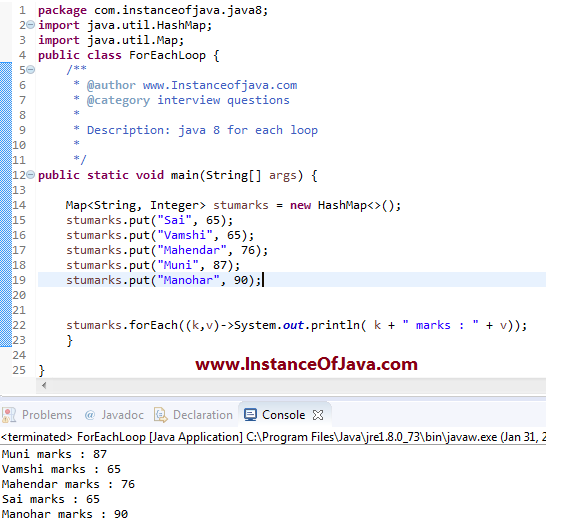Click the line putting "Muni", 87

pos(153,265)
